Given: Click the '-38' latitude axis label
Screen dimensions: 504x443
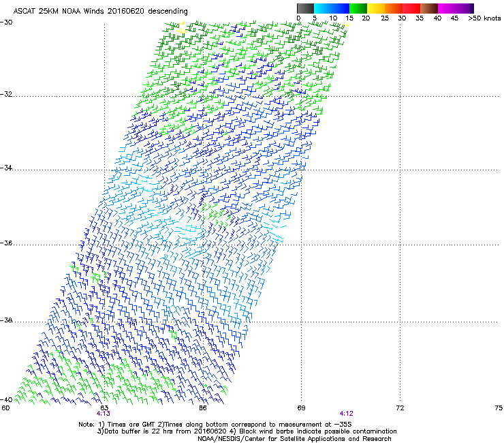Looking at the screenshot, I should point(6,320).
